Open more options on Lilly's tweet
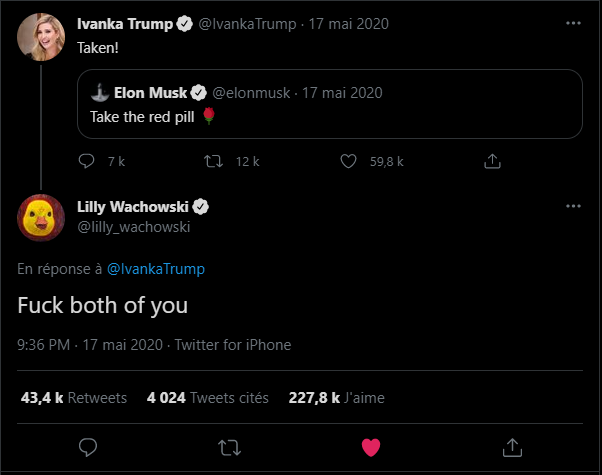This screenshot has width=602, height=475. pos(573,206)
